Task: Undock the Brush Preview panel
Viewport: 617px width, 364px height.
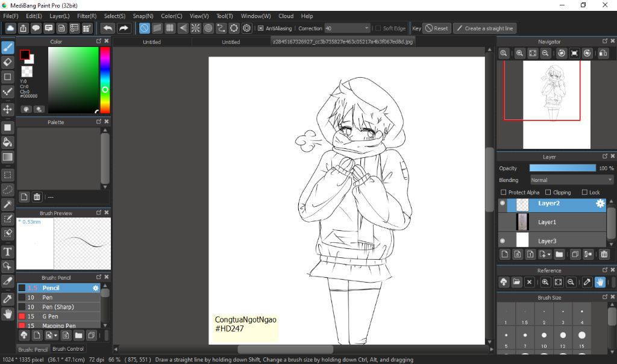Action: pyautogui.click(x=99, y=213)
